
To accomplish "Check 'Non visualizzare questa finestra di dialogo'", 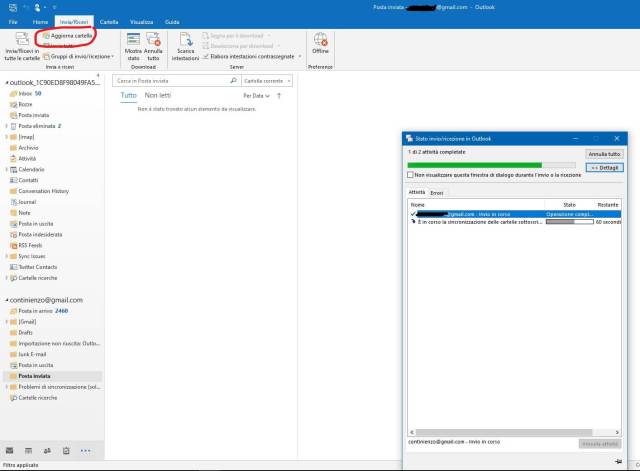I will (x=411, y=174).
